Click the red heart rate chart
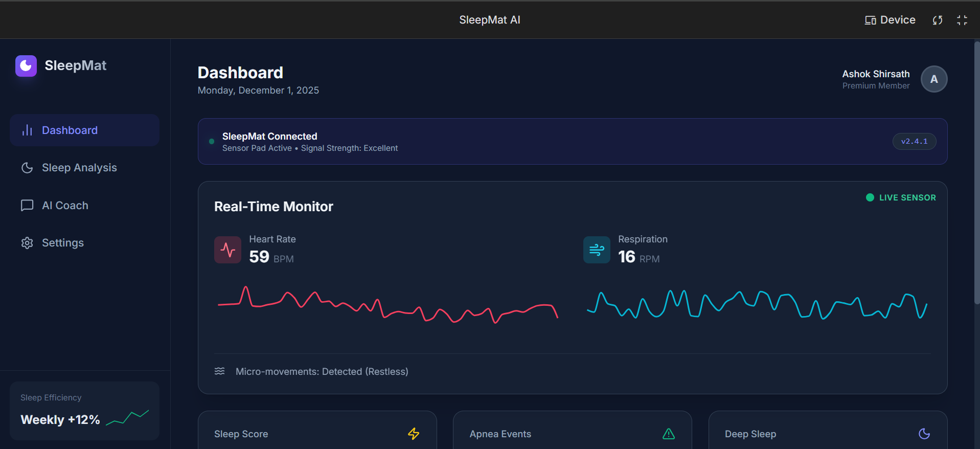The width and height of the screenshot is (980, 449). [x=388, y=305]
